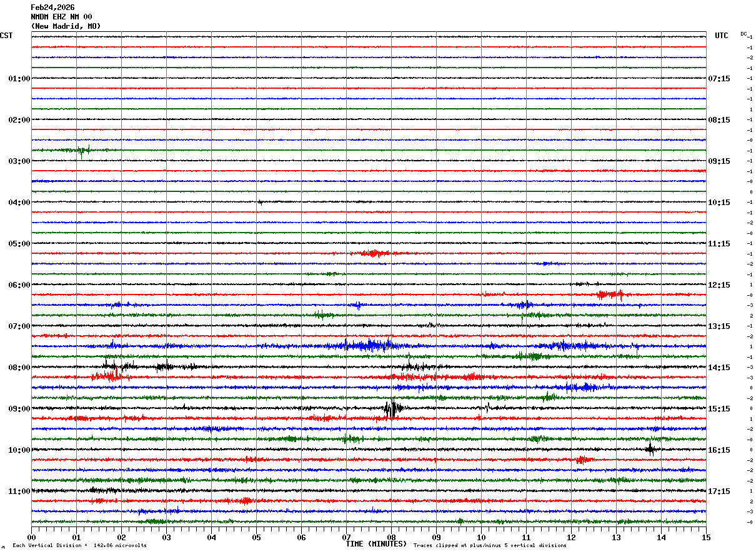Screen dimensions: 756x554
Task: Click the 13:15 UTC time label
Action: click(x=719, y=326)
